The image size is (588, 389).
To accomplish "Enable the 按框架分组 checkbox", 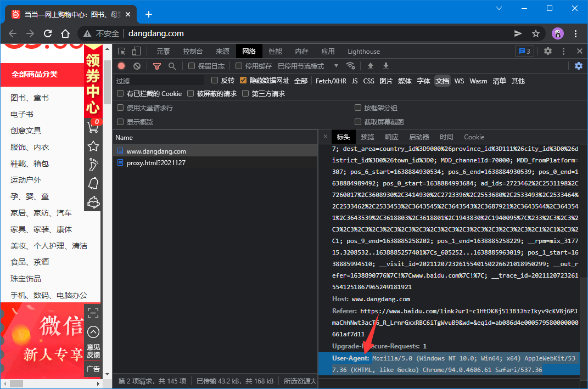I will pyautogui.click(x=358, y=108).
